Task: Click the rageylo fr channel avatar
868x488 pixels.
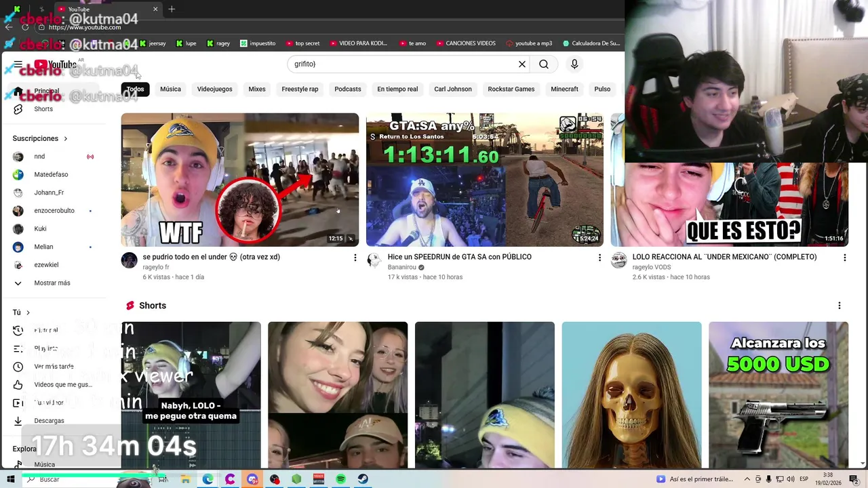Action: pos(129,260)
